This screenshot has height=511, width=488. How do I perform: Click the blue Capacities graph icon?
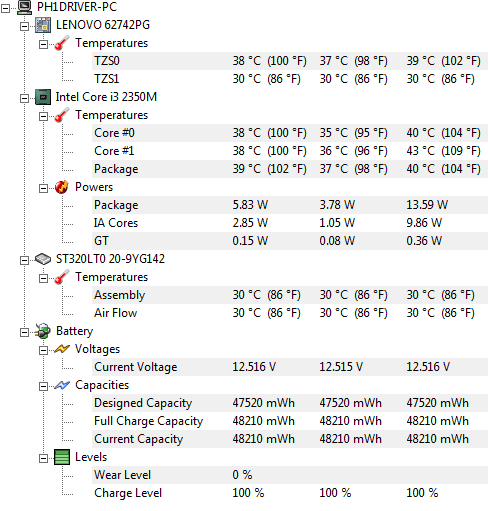(62, 385)
